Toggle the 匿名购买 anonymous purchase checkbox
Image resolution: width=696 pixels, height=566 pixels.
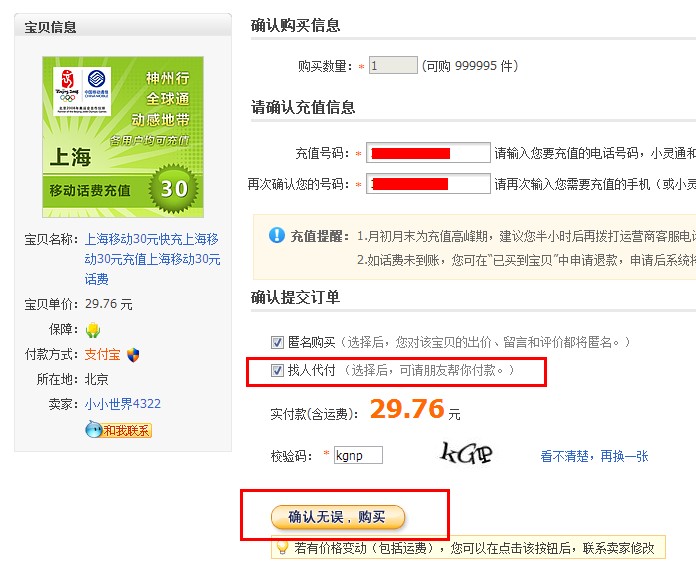point(277,342)
